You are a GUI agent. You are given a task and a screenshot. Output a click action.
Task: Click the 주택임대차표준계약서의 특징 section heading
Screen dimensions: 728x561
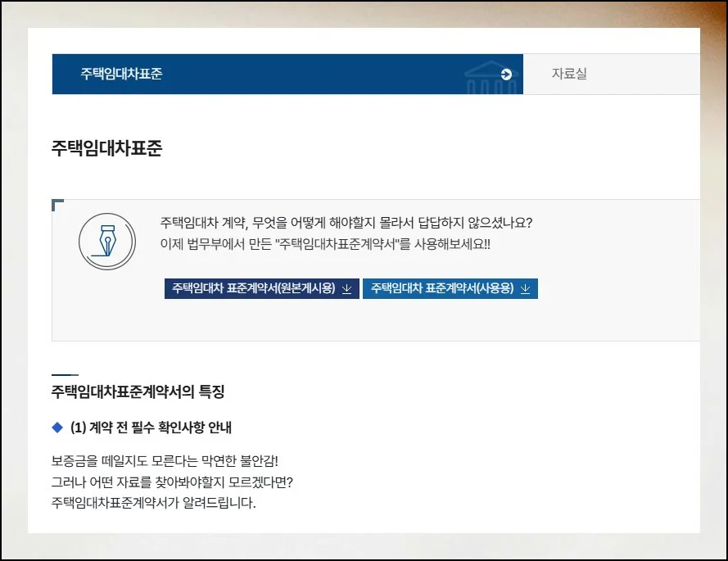(138, 391)
